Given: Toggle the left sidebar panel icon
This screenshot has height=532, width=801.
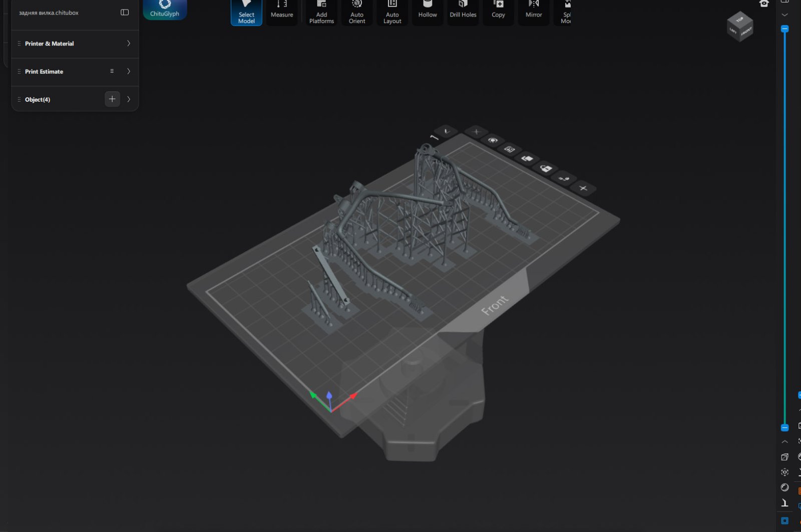Looking at the screenshot, I should 125,13.
